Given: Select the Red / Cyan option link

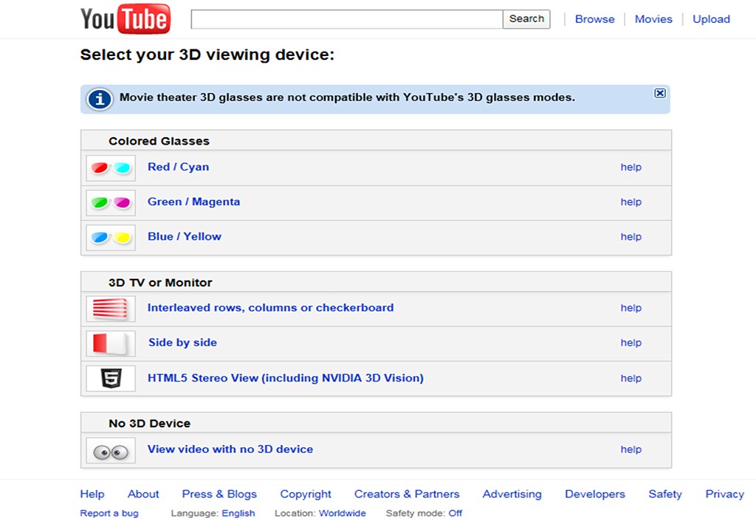Looking at the screenshot, I should point(178,167).
